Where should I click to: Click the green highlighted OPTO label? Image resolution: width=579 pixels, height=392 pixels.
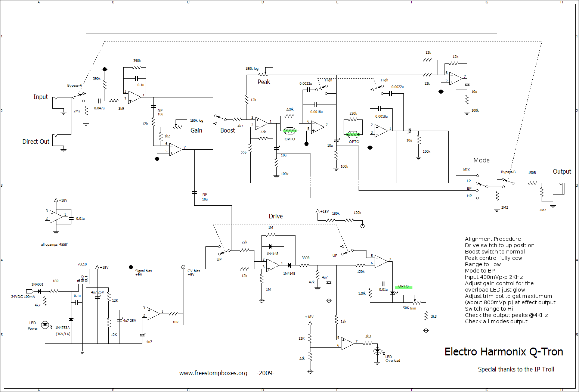pos(403,287)
